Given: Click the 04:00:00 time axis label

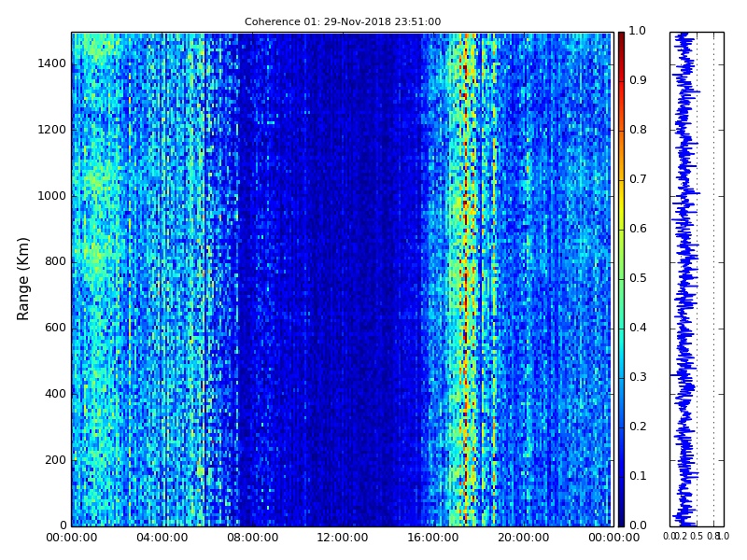Looking at the screenshot, I should coord(162,538).
